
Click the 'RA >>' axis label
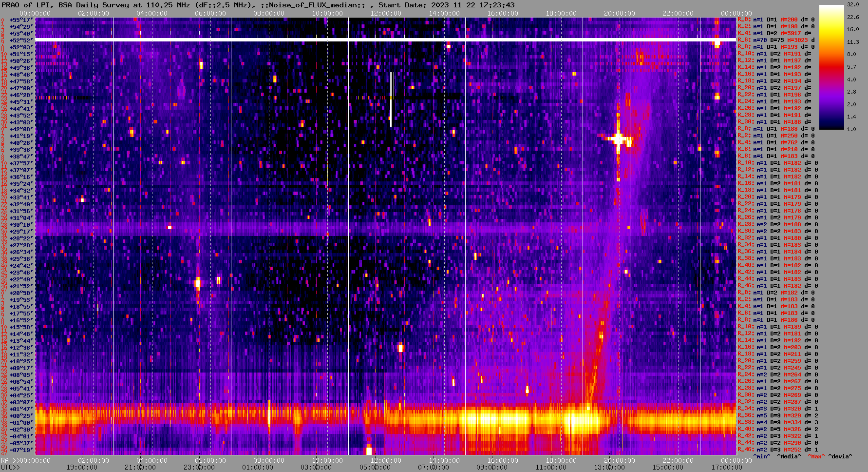[x=9, y=460]
